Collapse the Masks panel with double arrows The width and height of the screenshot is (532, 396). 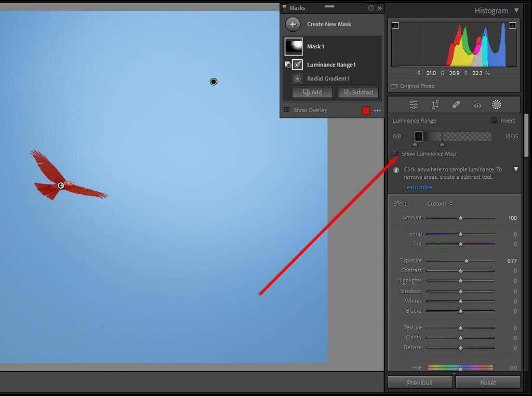[x=379, y=8]
